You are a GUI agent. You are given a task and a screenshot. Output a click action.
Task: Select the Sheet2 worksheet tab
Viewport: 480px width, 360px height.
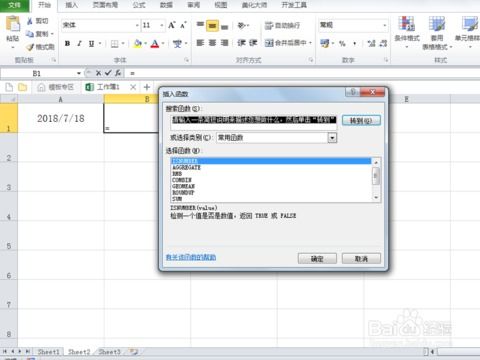coord(79,352)
